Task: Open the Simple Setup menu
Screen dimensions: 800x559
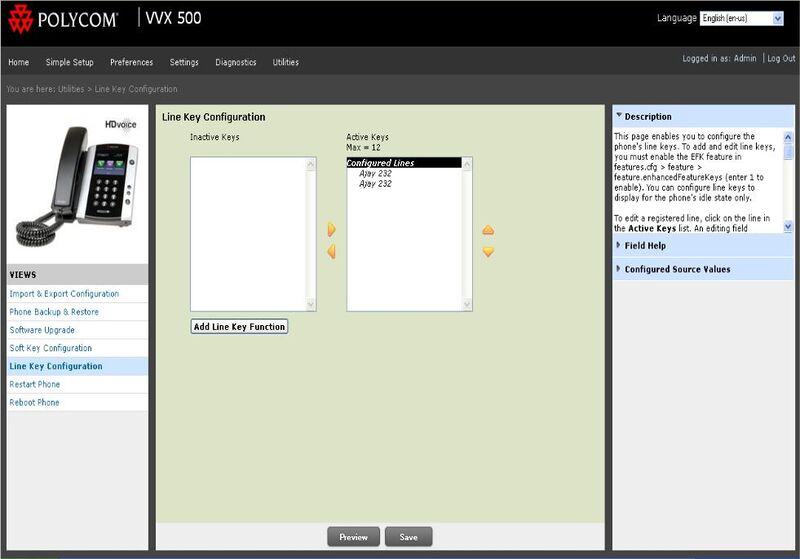Action: (x=70, y=62)
